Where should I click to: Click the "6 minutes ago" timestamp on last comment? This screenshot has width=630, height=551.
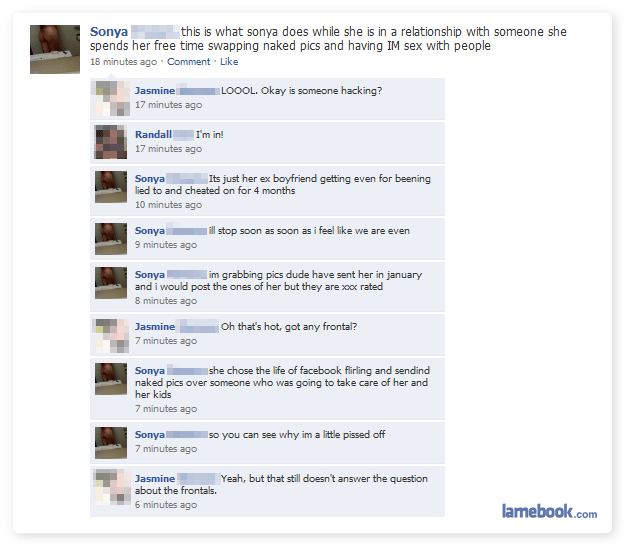(x=166, y=505)
